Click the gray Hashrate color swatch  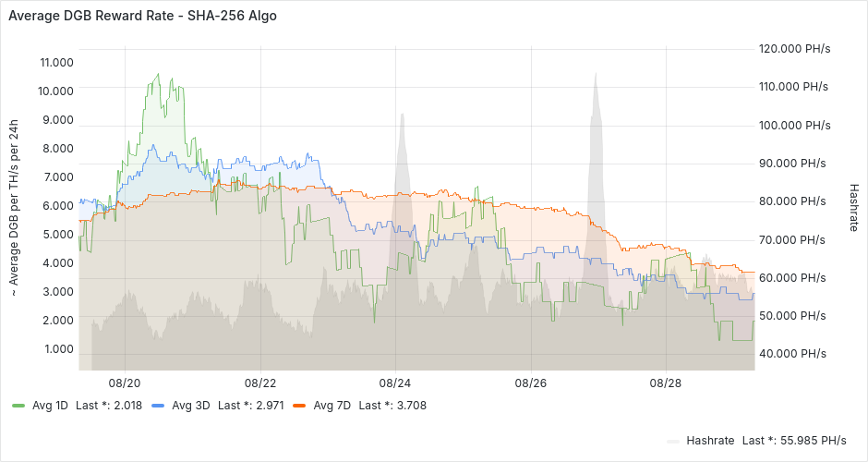click(x=673, y=441)
